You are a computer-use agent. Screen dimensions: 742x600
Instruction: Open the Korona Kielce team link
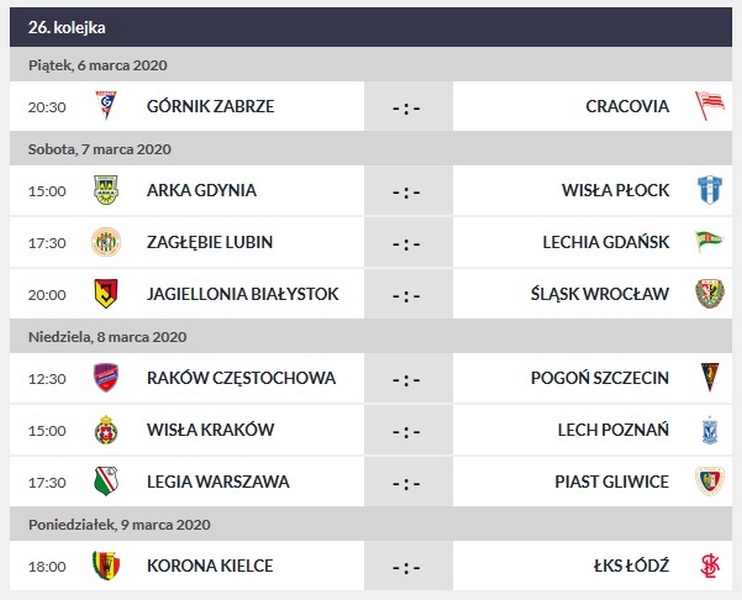coord(209,566)
